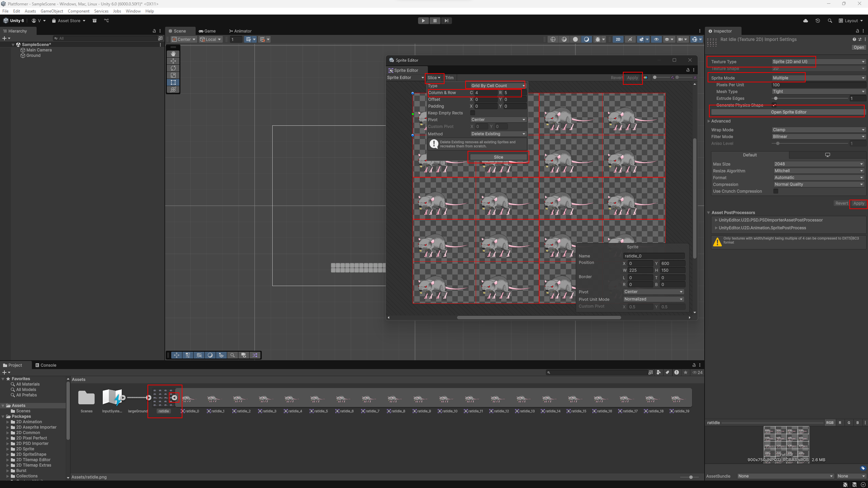Screen dimensions: 868x488
Task: Open the Slice dropdown in Sprite Editor
Action: pyautogui.click(x=434, y=78)
